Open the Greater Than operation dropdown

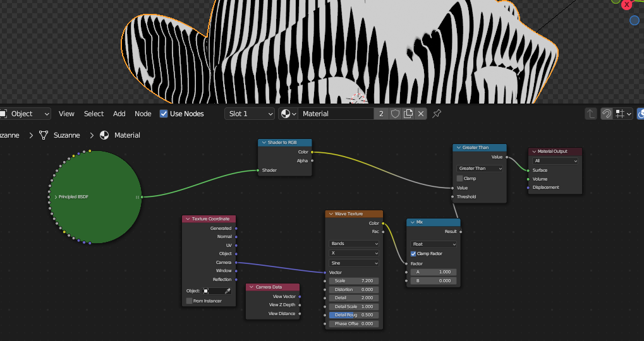click(480, 168)
